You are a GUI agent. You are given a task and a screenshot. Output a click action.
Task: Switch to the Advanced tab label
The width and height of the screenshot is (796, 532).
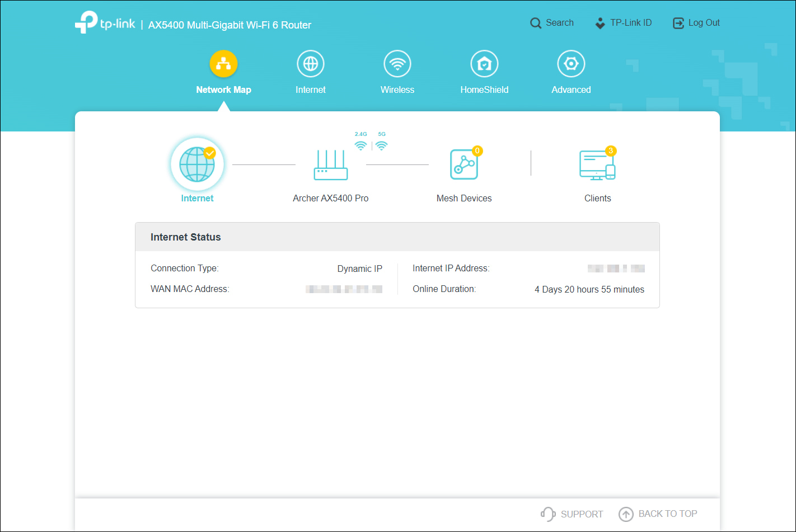(x=571, y=90)
